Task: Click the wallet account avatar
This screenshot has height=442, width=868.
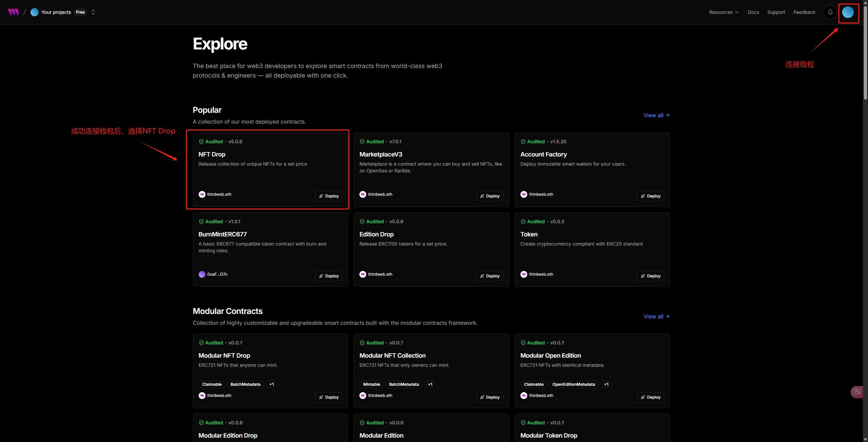Action: 848,12
